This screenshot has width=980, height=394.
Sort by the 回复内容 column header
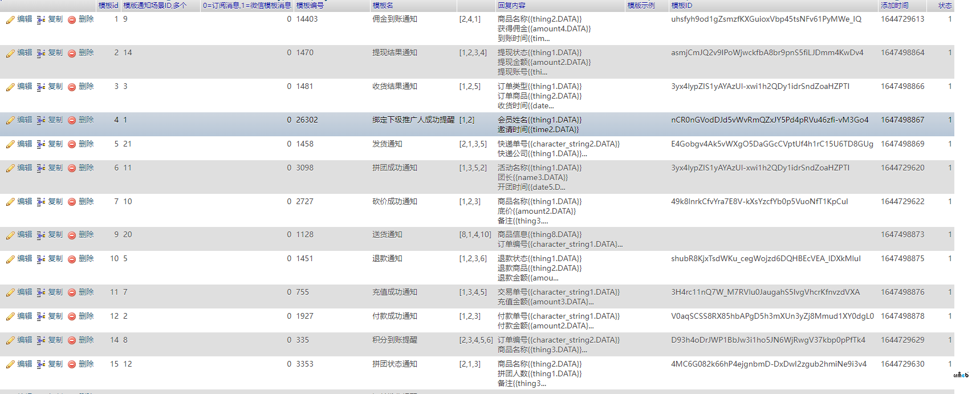(511, 6)
